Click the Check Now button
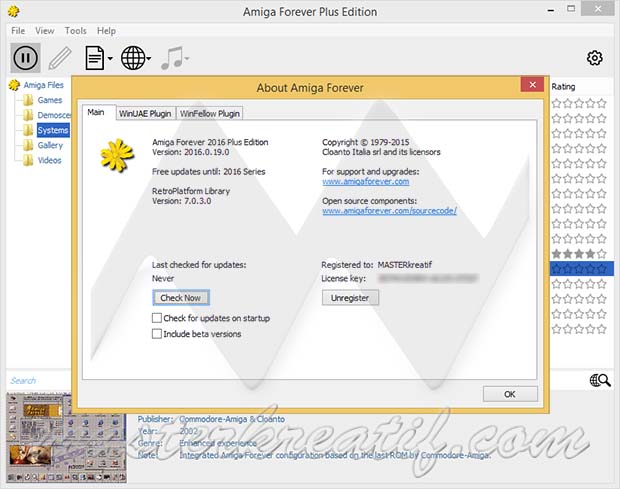 (x=181, y=298)
